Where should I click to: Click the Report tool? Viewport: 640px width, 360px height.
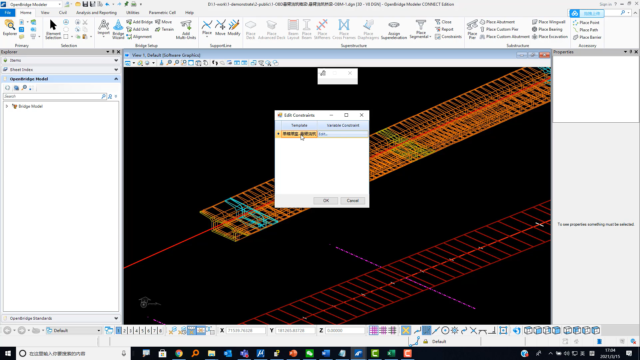click(444, 29)
